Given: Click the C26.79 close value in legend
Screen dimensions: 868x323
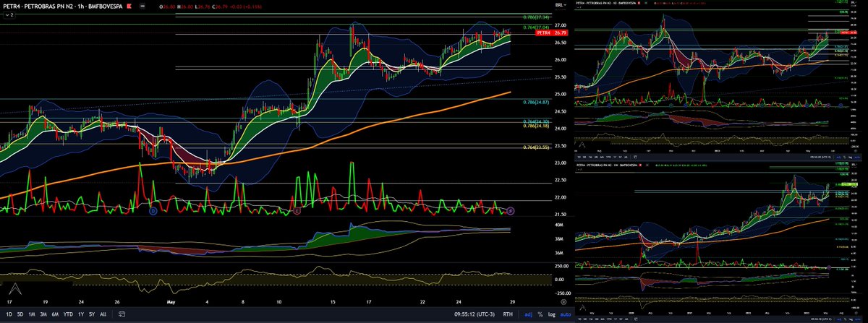Looking at the screenshot, I should (220, 7).
